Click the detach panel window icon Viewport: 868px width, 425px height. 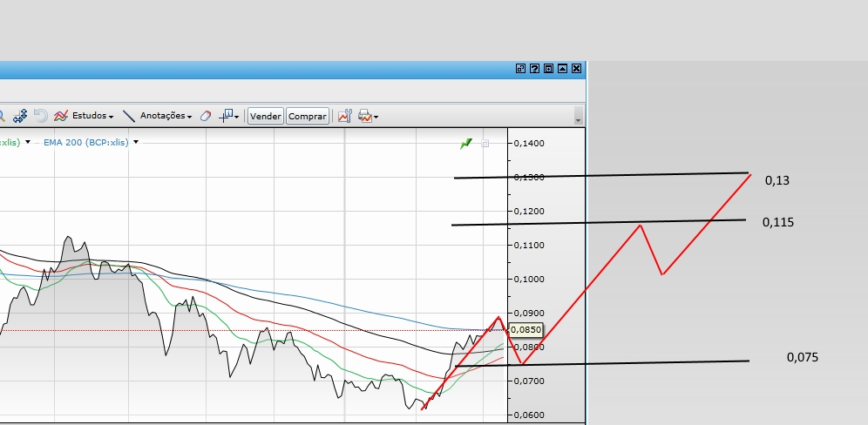(520, 69)
